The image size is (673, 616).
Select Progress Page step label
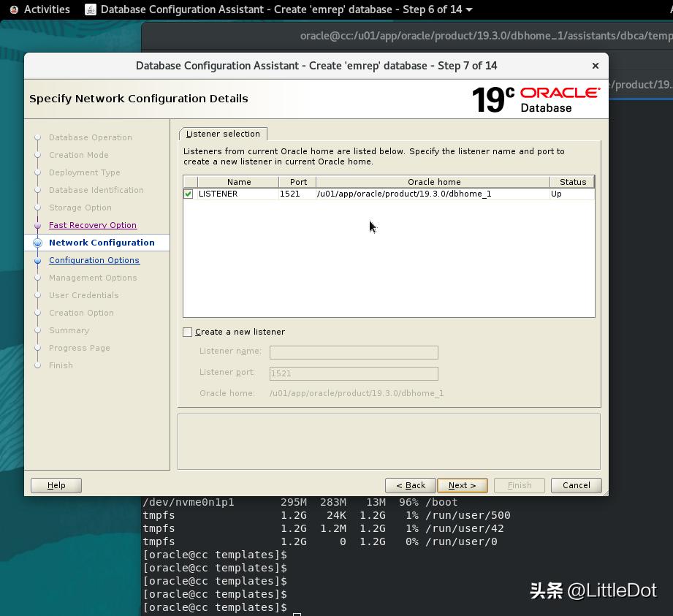[x=80, y=348]
